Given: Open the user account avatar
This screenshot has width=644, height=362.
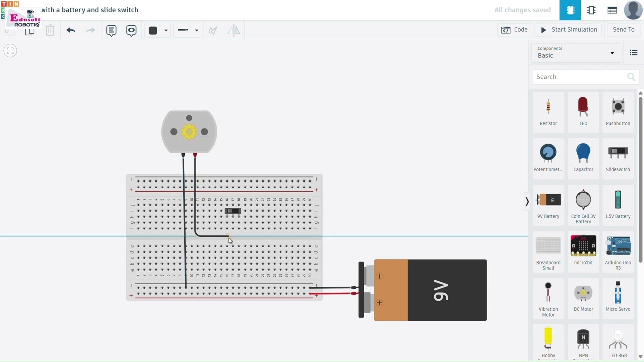Looking at the screenshot, I should pos(634,10).
